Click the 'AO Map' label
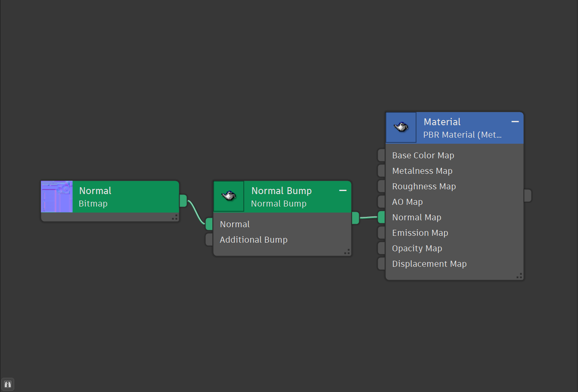The height and width of the screenshot is (392, 578). coord(407,202)
